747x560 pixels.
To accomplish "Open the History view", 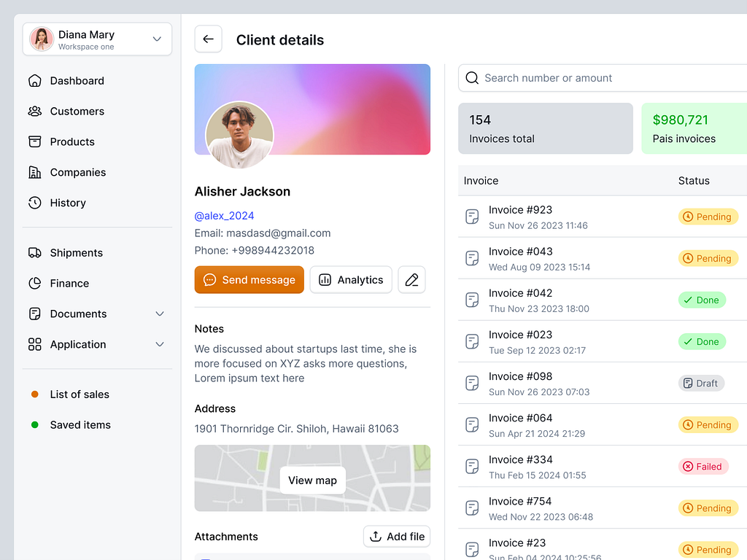I will (x=68, y=203).
